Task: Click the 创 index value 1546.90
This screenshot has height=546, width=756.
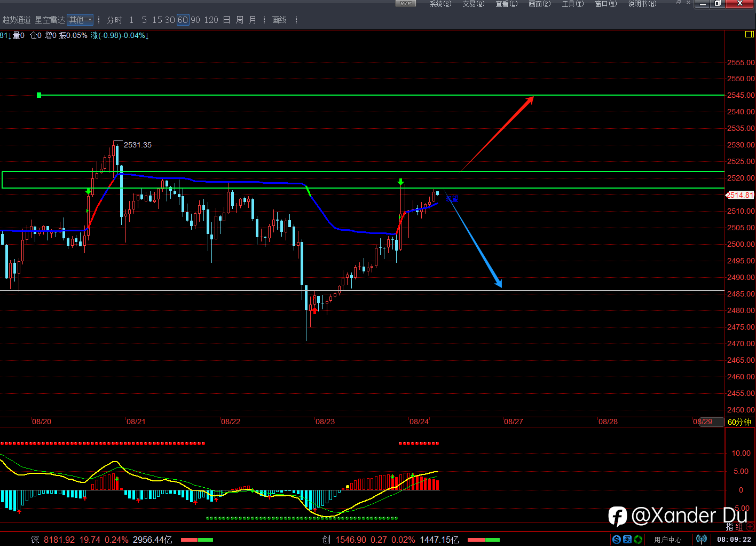Action: point(351,540)
